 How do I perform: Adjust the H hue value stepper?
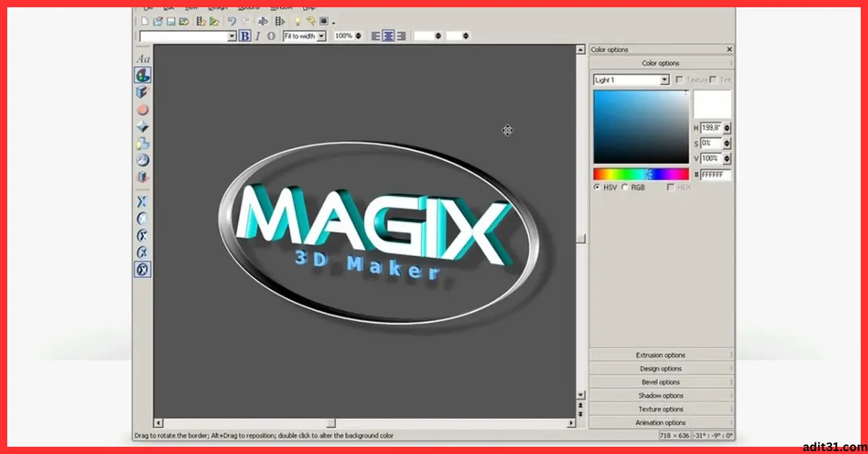point(727,127)
